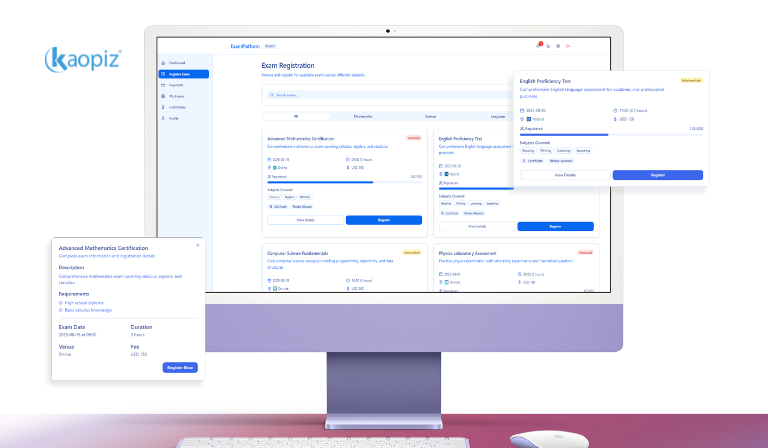Click registration progress bar on floating English card
This screenshot has width=768, height=448.
pyautogui.click(x=611, y=135)
